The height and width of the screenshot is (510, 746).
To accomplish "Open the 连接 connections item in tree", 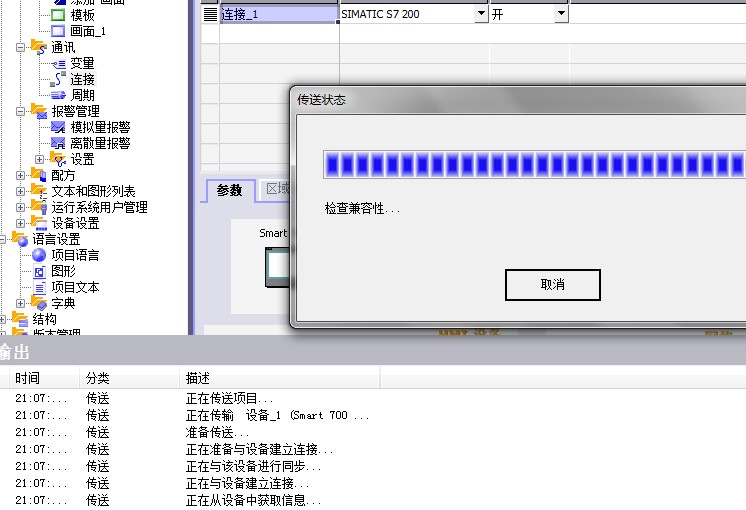I will click(x=82, y=80).
